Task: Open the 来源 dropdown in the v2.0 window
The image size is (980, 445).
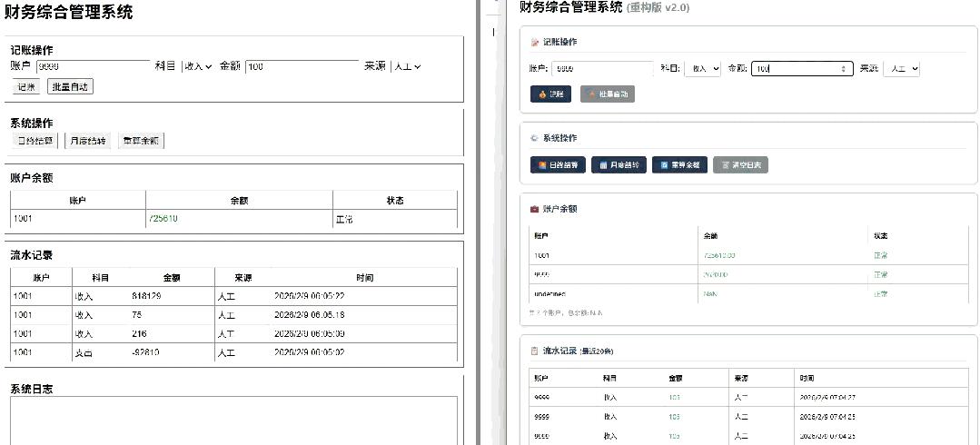Action: pos(901,69)
